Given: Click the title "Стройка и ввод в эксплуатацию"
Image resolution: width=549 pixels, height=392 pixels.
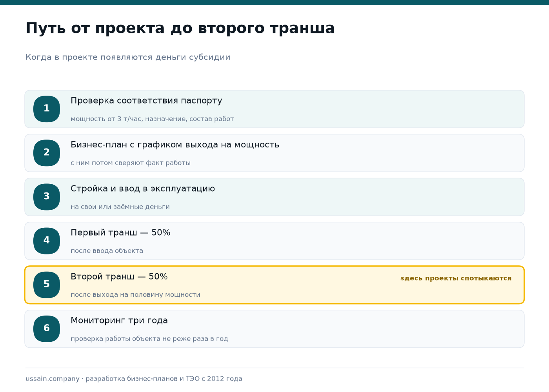Looking at the screenshot, I should tap(143, 189).
